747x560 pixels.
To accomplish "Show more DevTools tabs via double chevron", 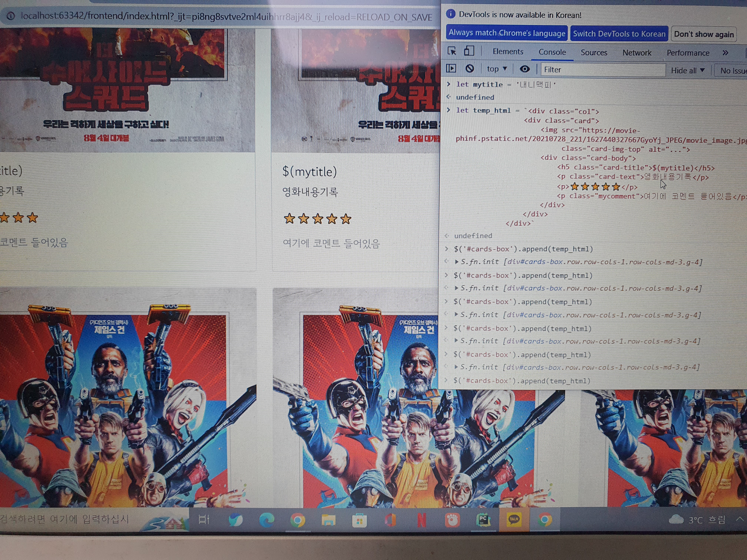I will pos(725,53).
